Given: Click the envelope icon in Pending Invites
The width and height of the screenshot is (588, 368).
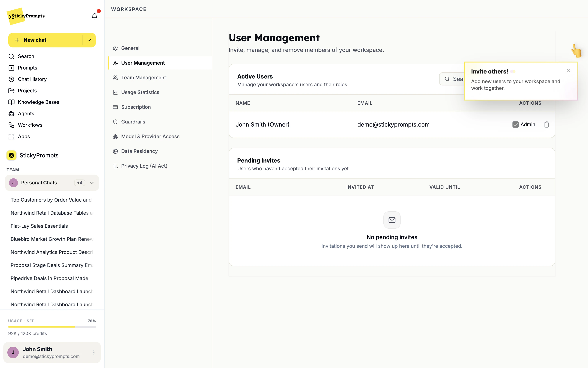Looking at the screenshot, I should coord(392,220).
